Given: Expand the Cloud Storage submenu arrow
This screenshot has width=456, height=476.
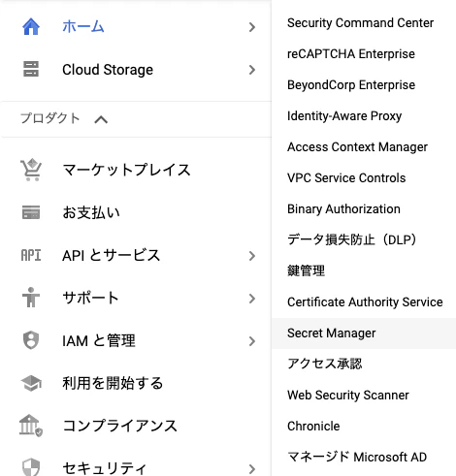Looking at the screenshot, I should (252, 70).
